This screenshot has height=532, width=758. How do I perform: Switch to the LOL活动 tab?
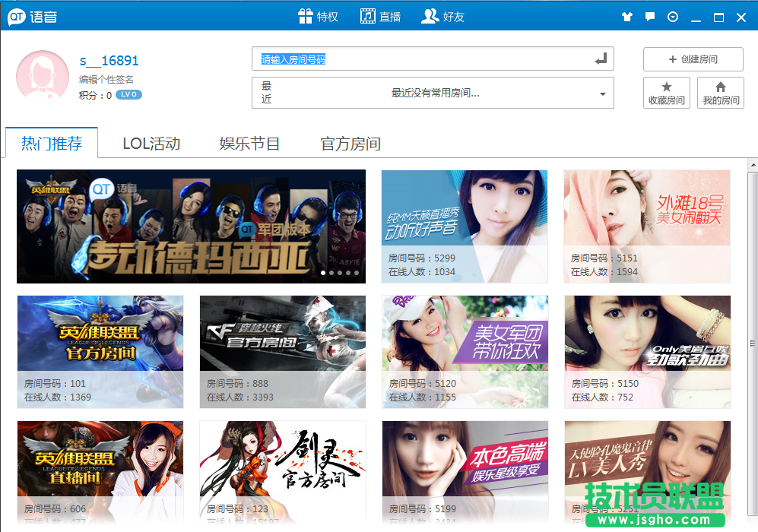151,144
